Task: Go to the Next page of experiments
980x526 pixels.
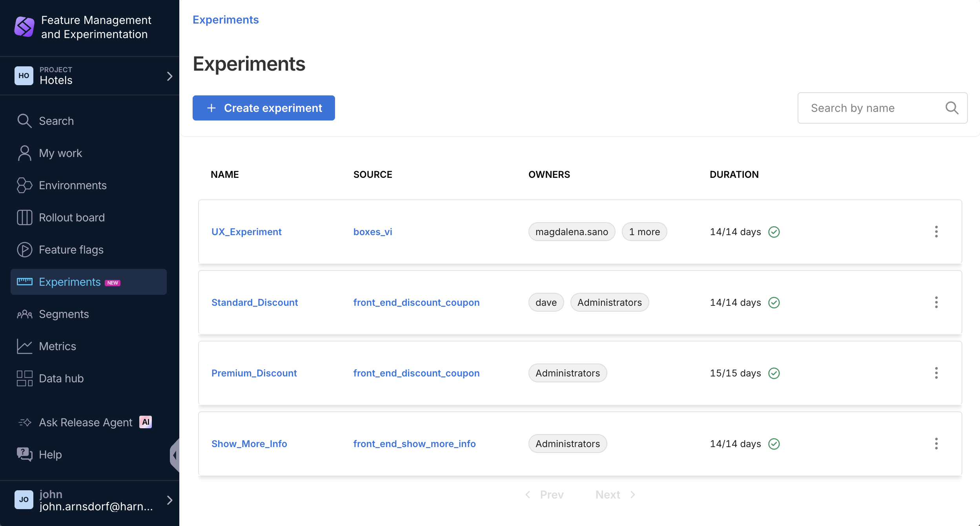Action: (x=608, y=494)
